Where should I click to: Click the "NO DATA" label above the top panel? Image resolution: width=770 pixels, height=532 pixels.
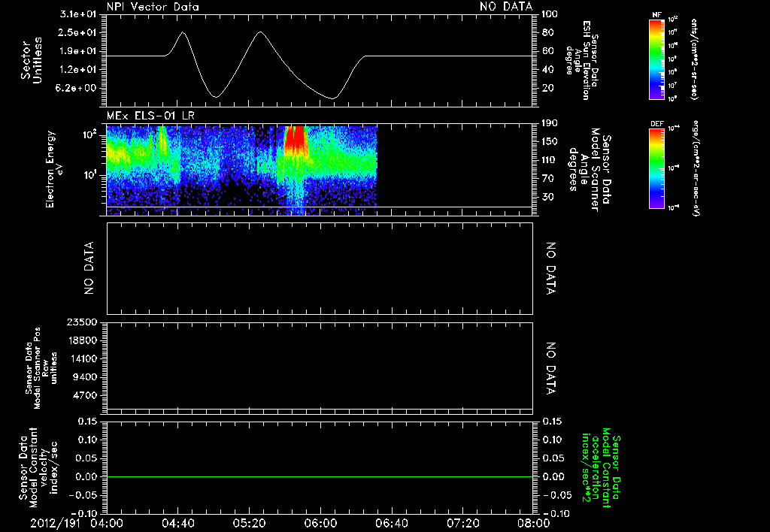tap(506, 6)
